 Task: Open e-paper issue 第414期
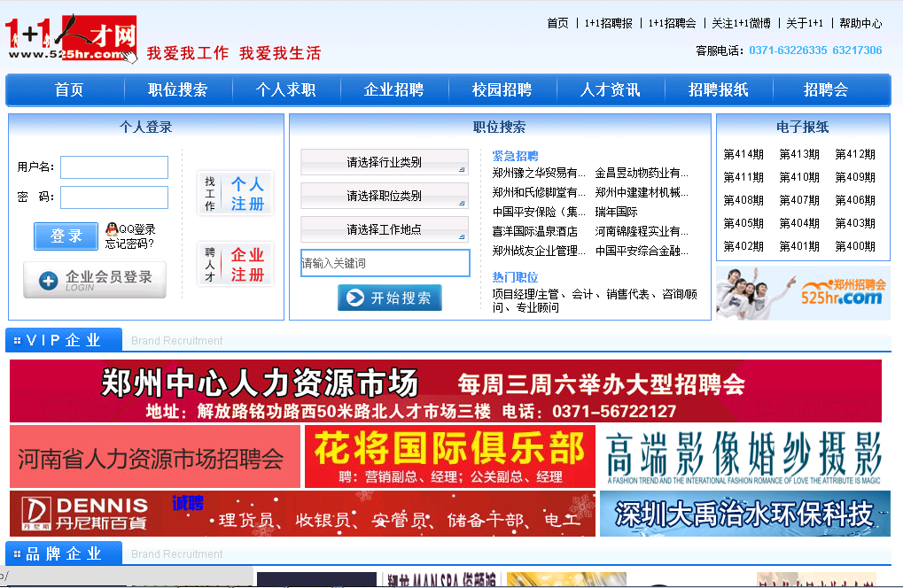[x=743, y=154]
